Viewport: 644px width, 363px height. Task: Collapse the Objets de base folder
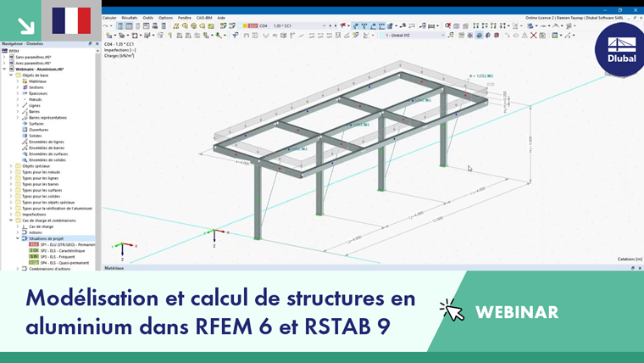coord(11,75)
